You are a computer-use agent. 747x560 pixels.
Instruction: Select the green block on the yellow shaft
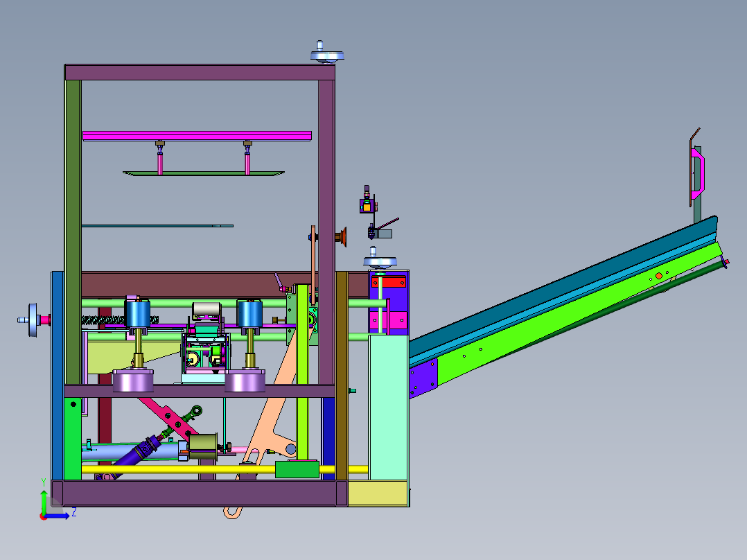click(297, 469)
